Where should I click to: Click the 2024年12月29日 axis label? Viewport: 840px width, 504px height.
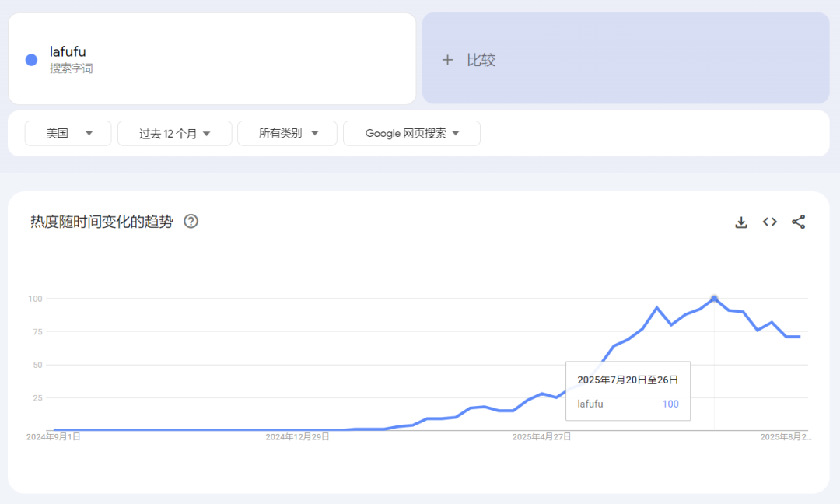click(x=297, y=437)
